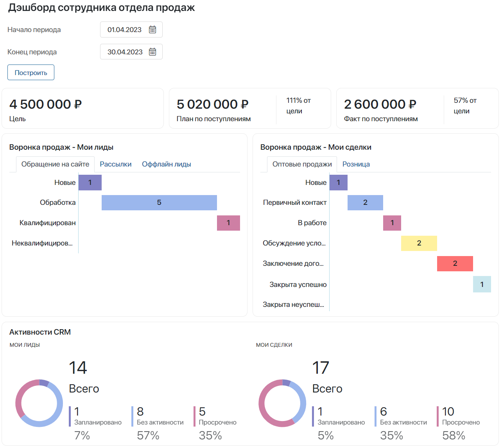Click the 111% от цели text

pyautogui.click(x=298, y=106)
